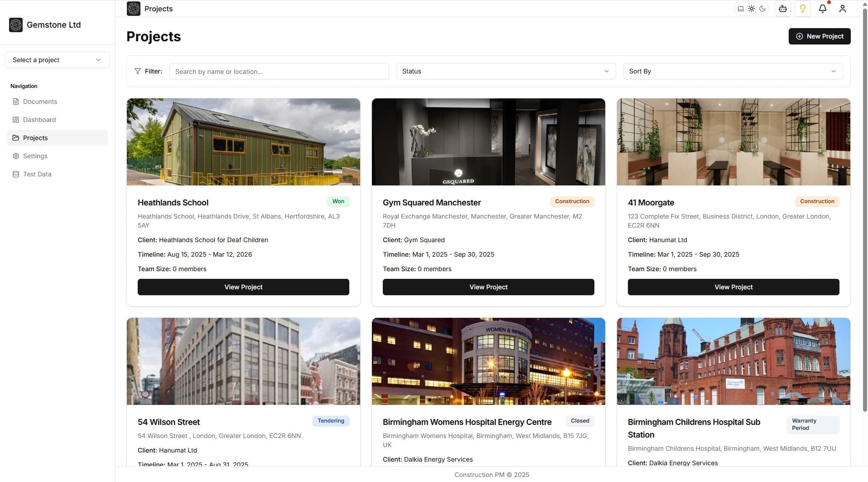The width and height of the screenshot is (868, 482).
Task: Open the lightbulb tips panel
Action: pos(802,8)
